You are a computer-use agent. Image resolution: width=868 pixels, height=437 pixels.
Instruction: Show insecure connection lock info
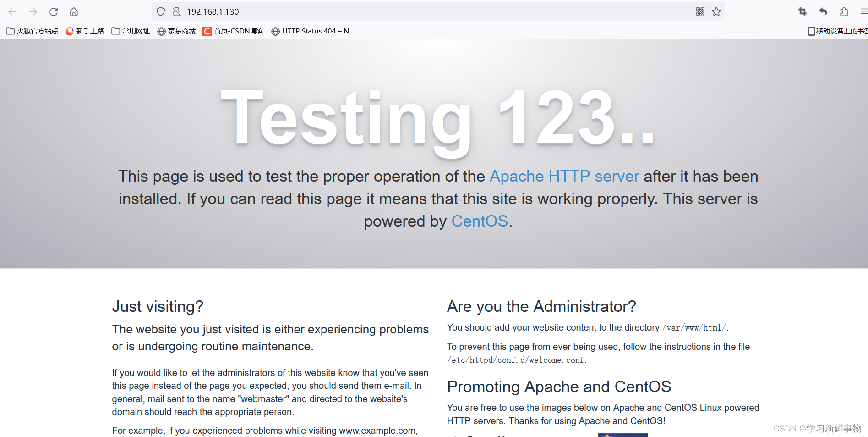click(x=176, y=11)
